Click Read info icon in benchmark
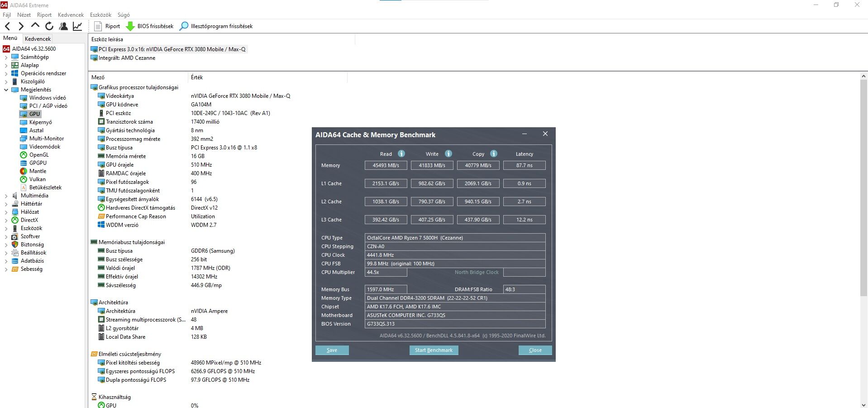868x408 pixels. click(401, 154)
